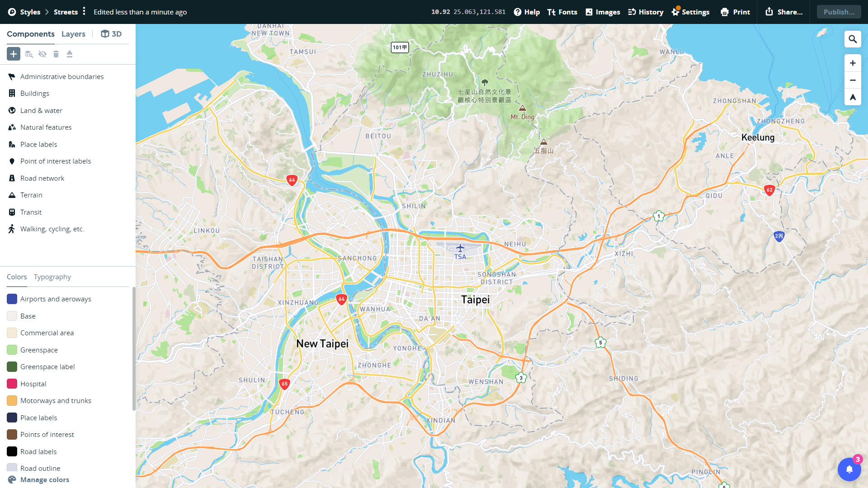
Task: Switch to the Typography tab
Action: coord(52,277)
